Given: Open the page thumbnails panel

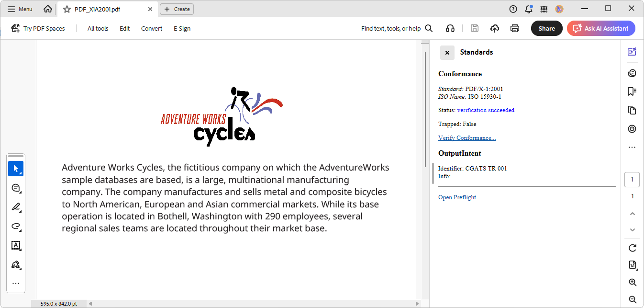Looking at the screenshot, I should (x=632, y=110).
